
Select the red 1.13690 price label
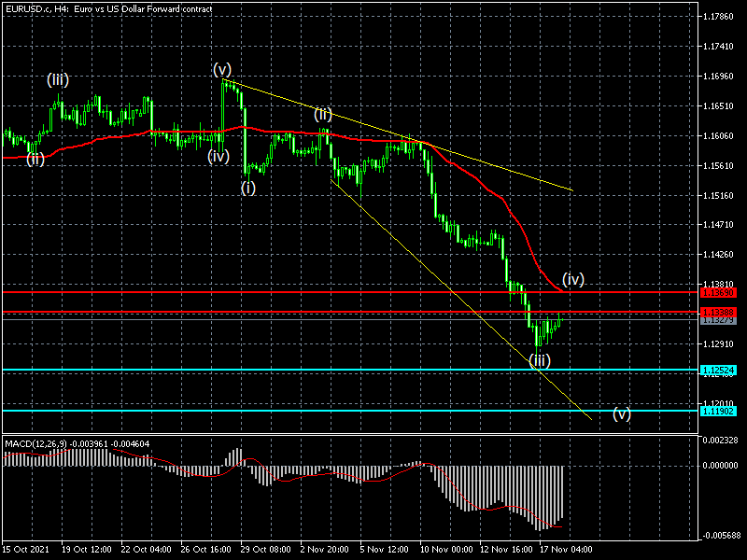(718, 292)
